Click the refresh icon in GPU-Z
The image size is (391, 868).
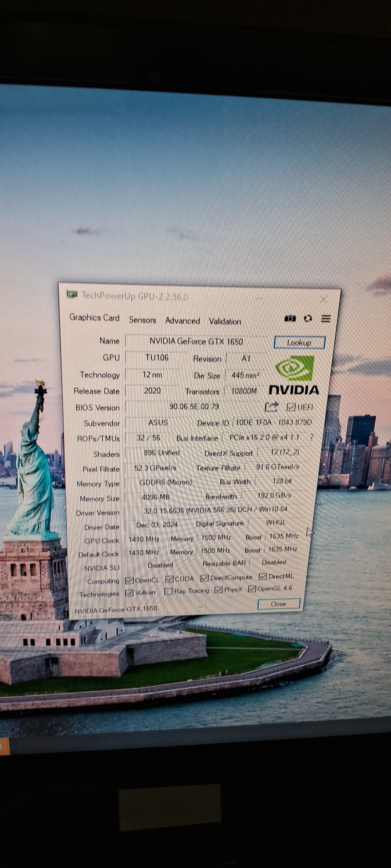click(308, 319)
